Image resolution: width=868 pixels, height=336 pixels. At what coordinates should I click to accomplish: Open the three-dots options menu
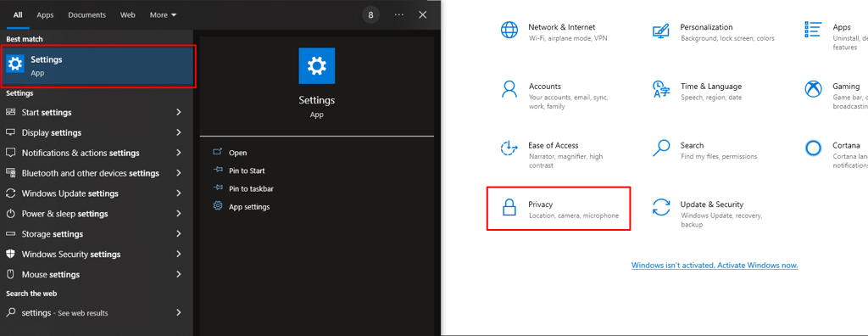(x=399, y=15)
